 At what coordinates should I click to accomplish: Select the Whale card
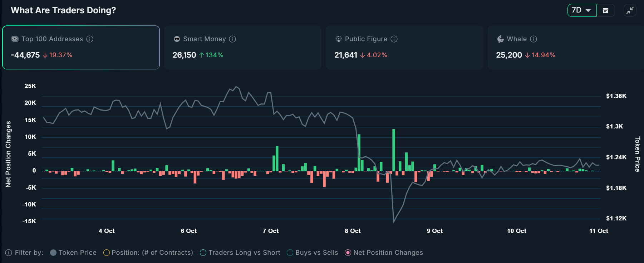point(566,47)
